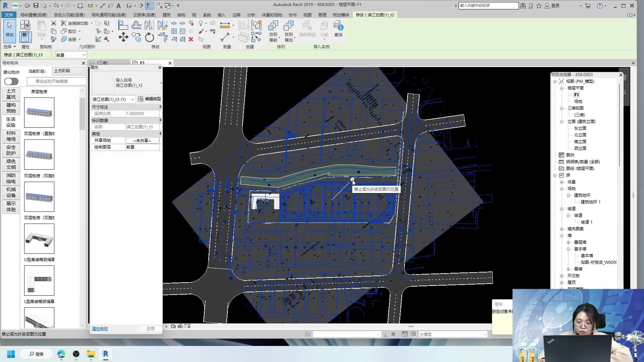
Task: Open the 属性帮助 link
Action: click(100, 329)
